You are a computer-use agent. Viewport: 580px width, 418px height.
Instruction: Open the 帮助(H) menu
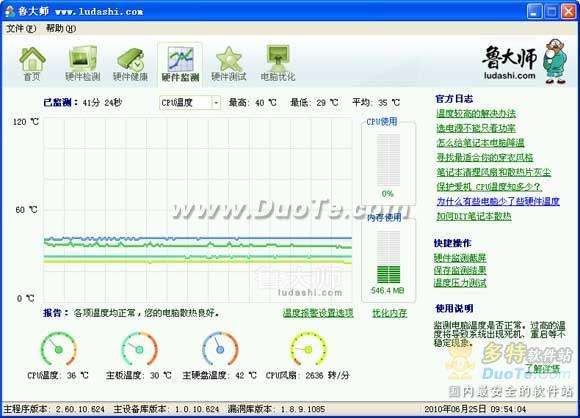pos(61,28)
